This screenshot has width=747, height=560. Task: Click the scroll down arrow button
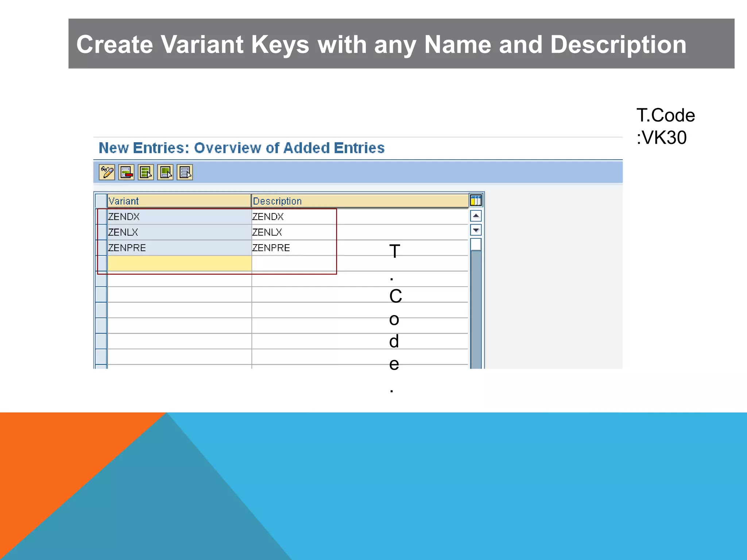(476, 230)
